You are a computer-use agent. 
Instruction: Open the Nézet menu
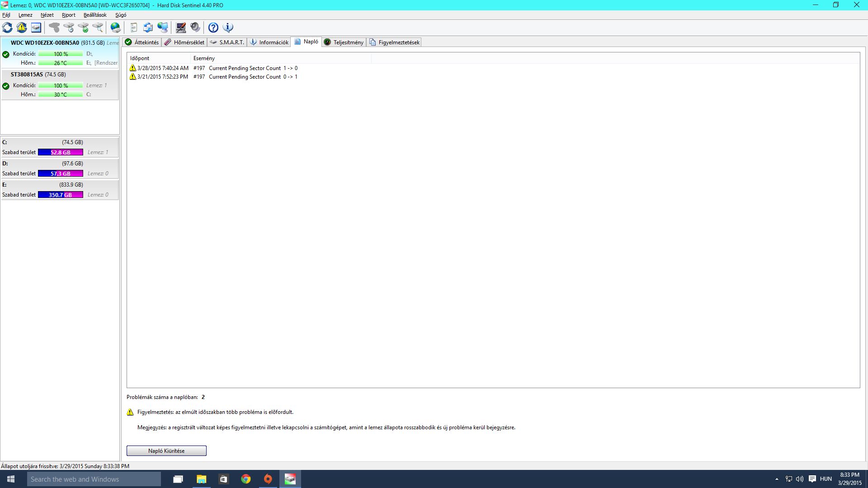[x=47, y=15]
